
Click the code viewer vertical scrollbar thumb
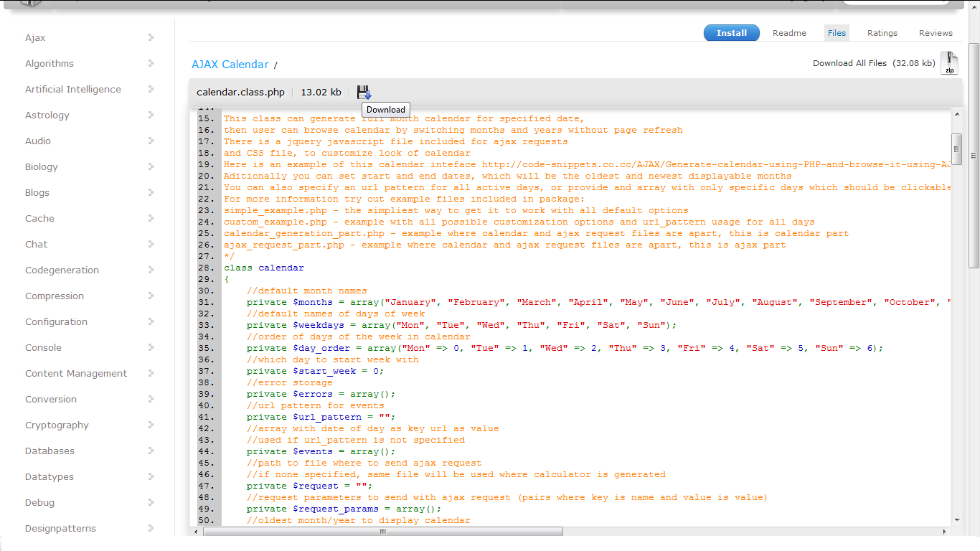click(956, 149)
